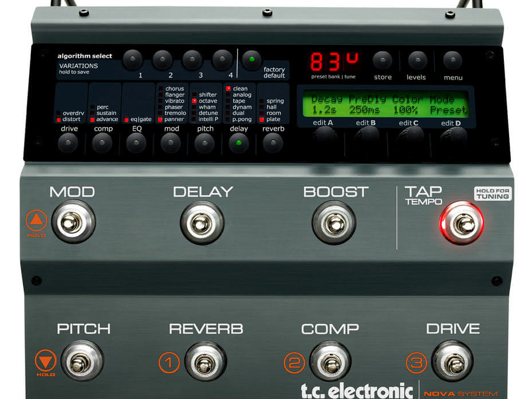Click the orange down-arrow HOLD icon
532x399 pixels.
(45, 360)
